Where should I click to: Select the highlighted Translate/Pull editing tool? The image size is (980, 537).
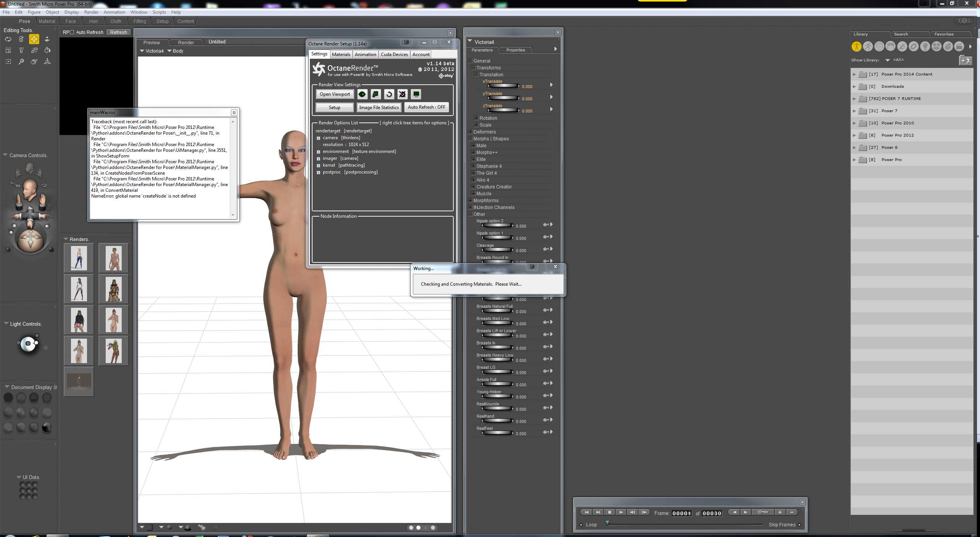point(34,39)
